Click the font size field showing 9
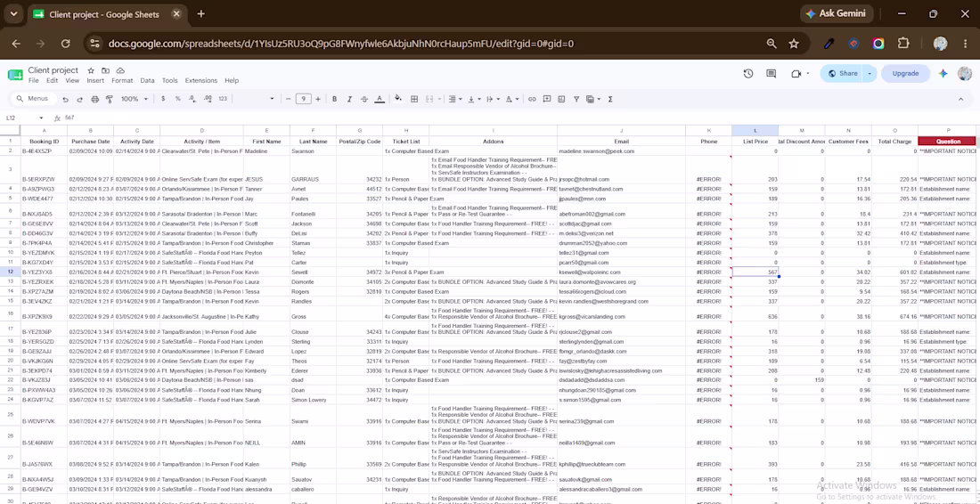 point(303,99)
